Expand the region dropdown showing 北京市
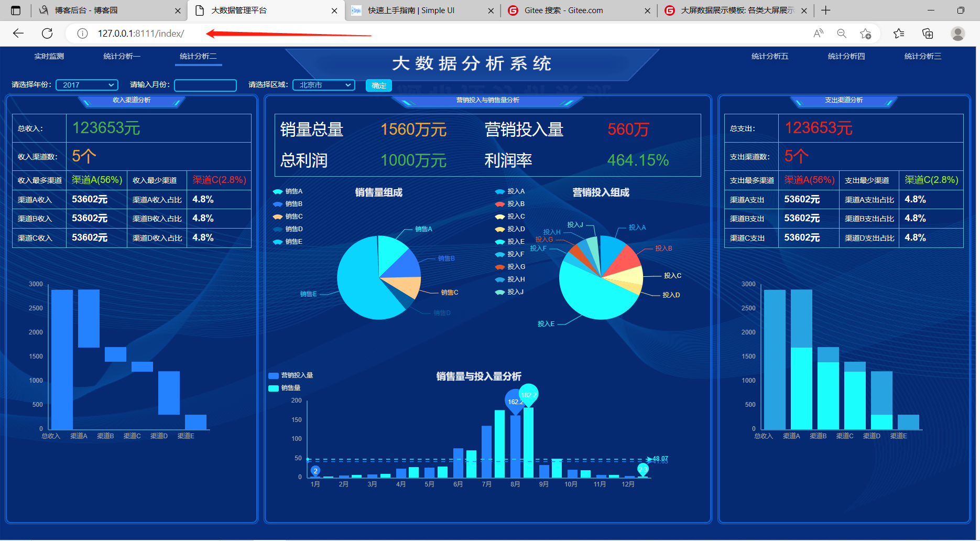980x541 pixels. (x=324, y=85)
